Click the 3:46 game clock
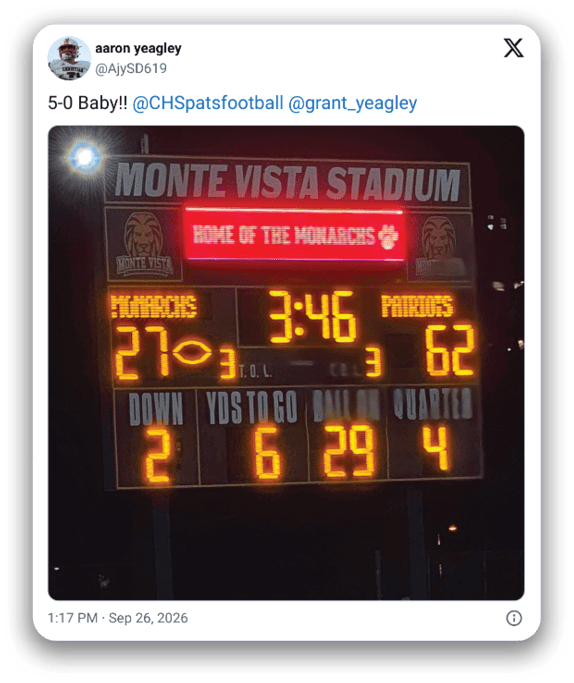The width and height of the screenshot is (574, 683). point(313,317)
